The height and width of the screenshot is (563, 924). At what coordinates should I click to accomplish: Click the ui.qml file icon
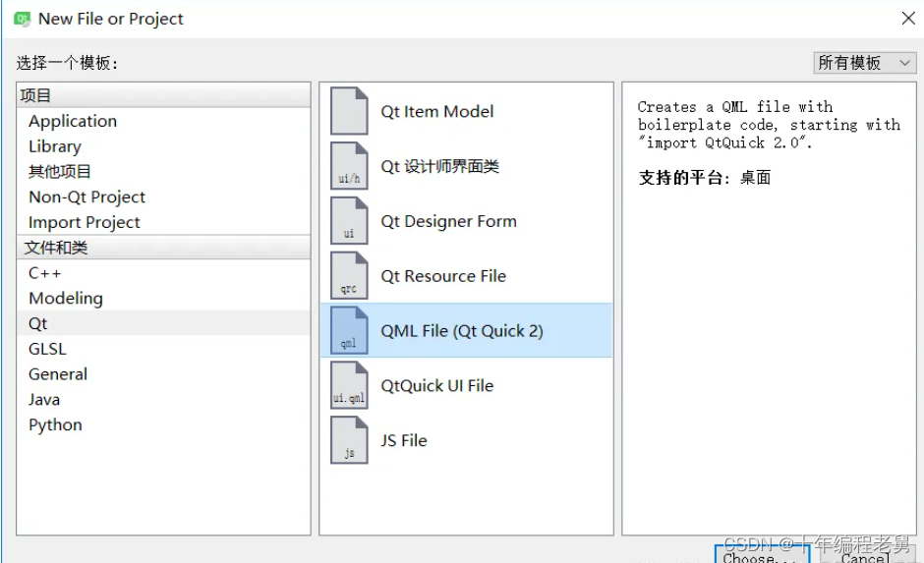(x=349, y=385)
